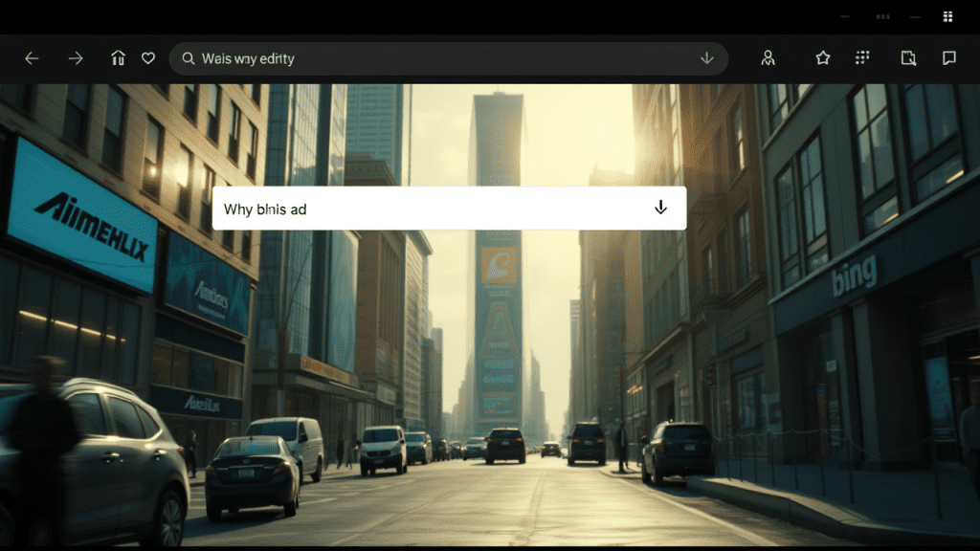
Task: Go to the home page icon
Action: [118, 58]
